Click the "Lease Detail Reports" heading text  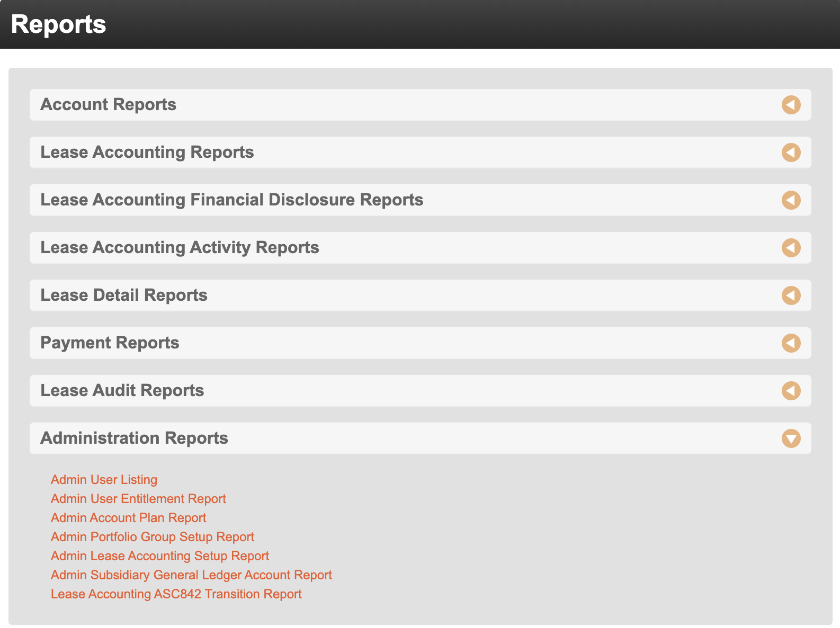coord(124,295)
